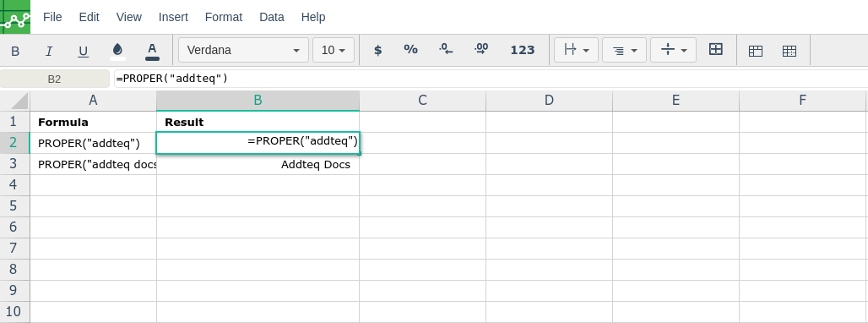Toggle italic formatting button

pos(49,51)
